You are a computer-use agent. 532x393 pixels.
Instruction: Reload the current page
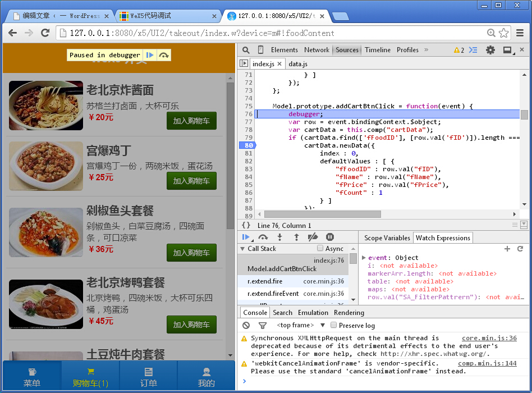[45, 33]
